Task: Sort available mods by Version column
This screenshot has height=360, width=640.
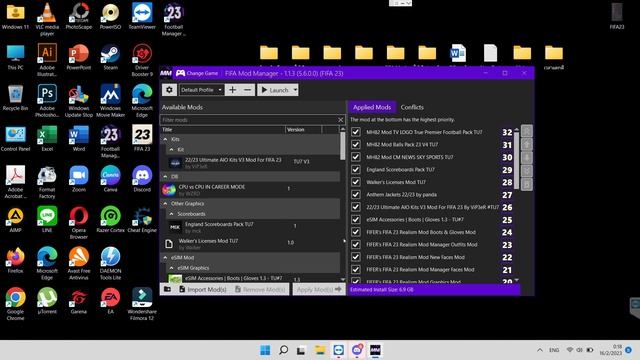Action: click(x=303, y=129)
